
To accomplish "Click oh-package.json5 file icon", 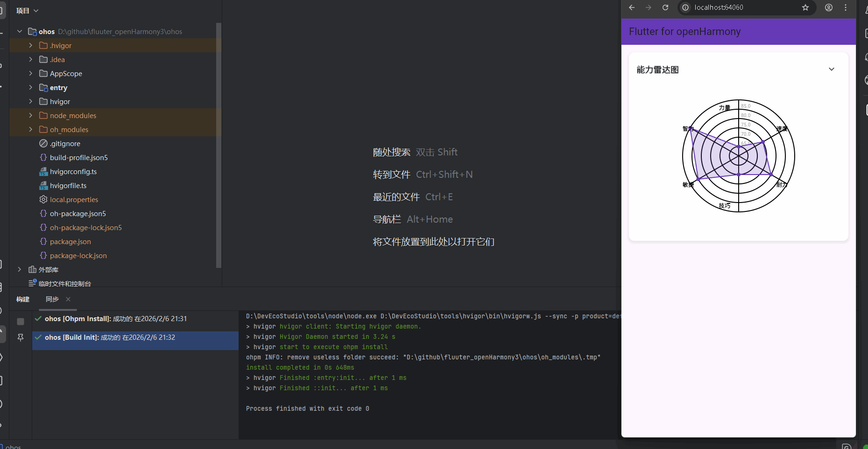I will [43, 213].
